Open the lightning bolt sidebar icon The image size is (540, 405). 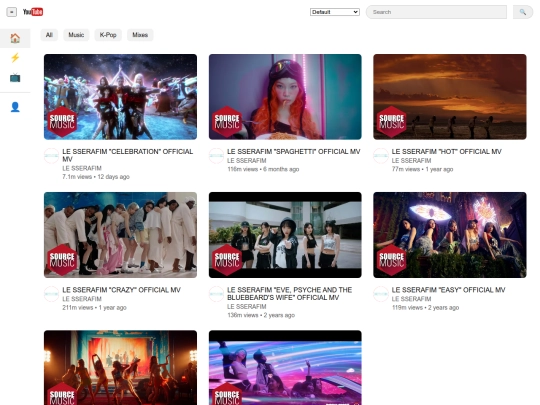15,58
